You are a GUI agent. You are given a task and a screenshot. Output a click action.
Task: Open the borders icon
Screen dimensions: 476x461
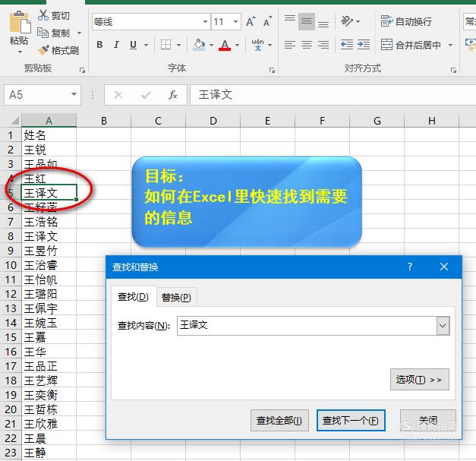click(x=165, y=45)
